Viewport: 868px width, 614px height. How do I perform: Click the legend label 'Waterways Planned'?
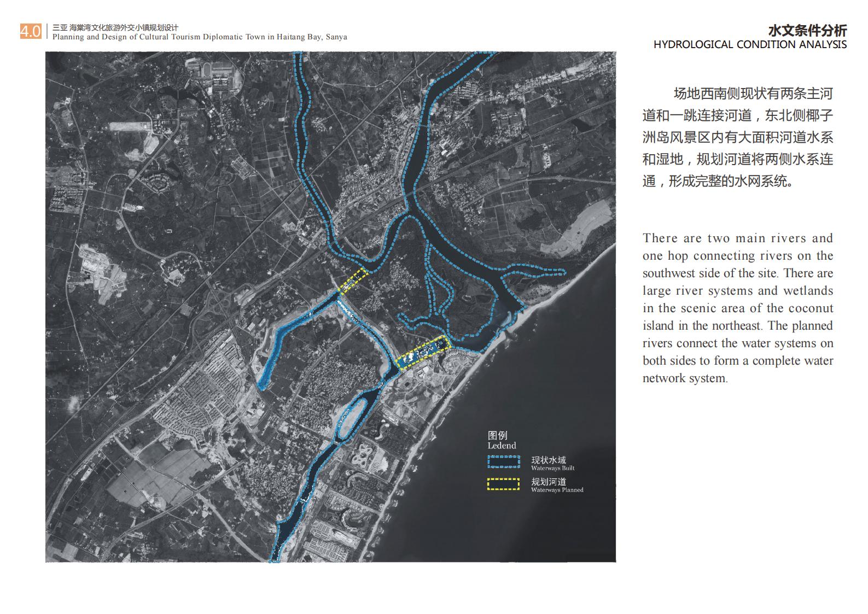point(557,490)
